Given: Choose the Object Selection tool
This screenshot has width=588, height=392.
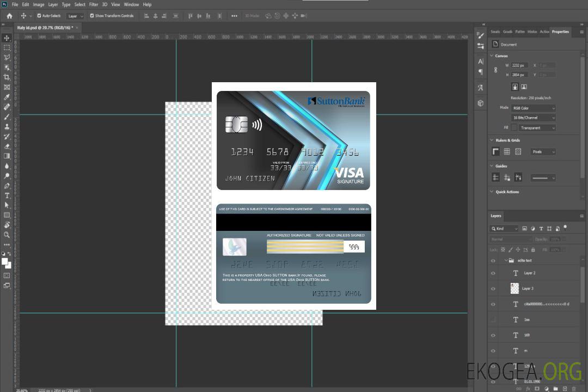Looking at the screenshot, I should click(7, 68).
